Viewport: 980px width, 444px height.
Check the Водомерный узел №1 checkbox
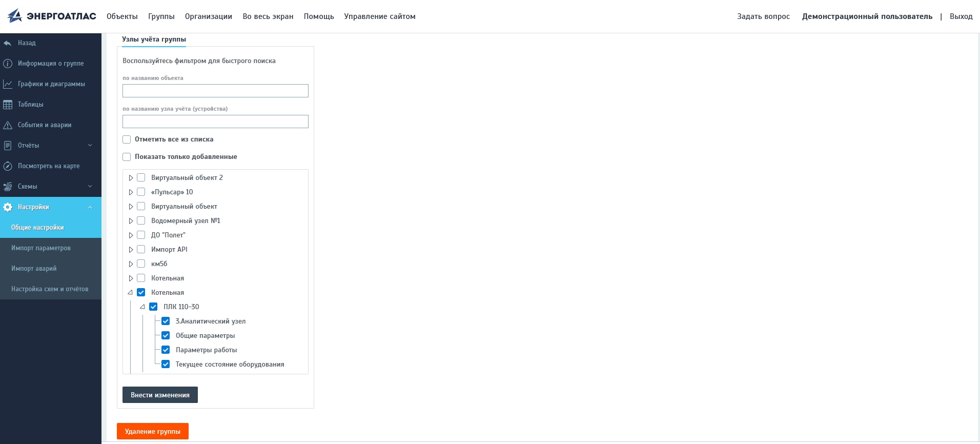141,220
